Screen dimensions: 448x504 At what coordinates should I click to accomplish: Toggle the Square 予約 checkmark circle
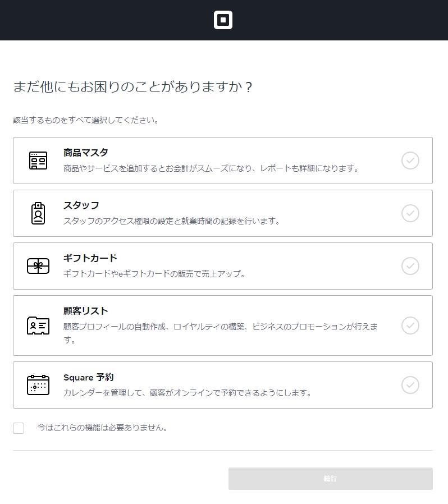tap(410, 385)
